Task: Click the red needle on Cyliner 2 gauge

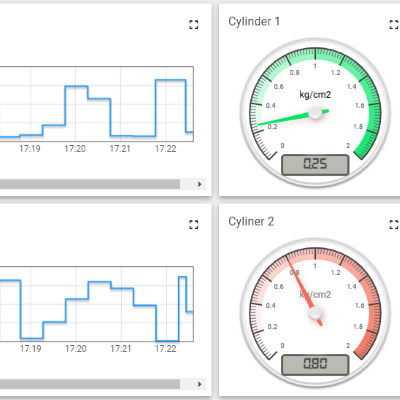Action: tap(302, 288)
